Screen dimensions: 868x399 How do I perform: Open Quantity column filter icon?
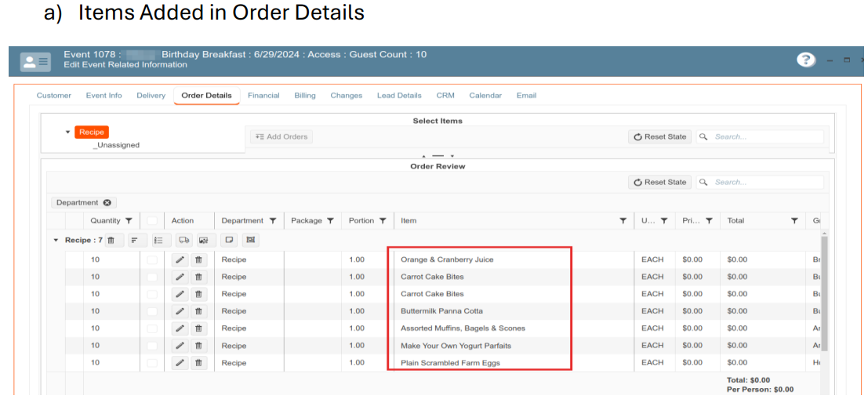(129, 221)
